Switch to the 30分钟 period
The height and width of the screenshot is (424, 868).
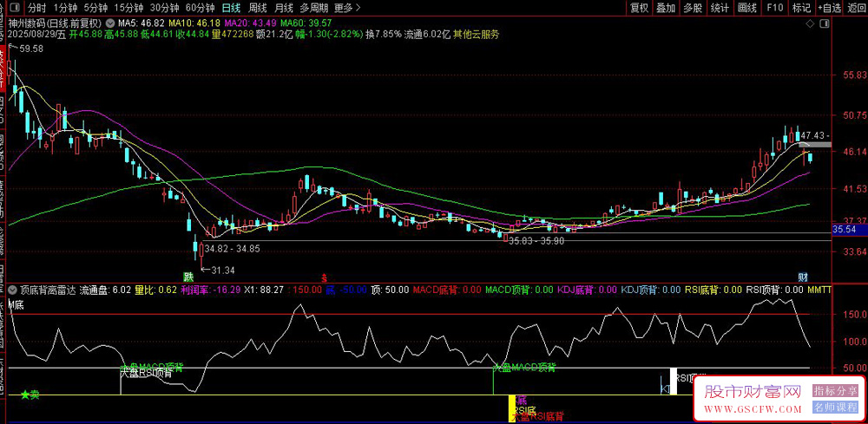pos(164,8)
